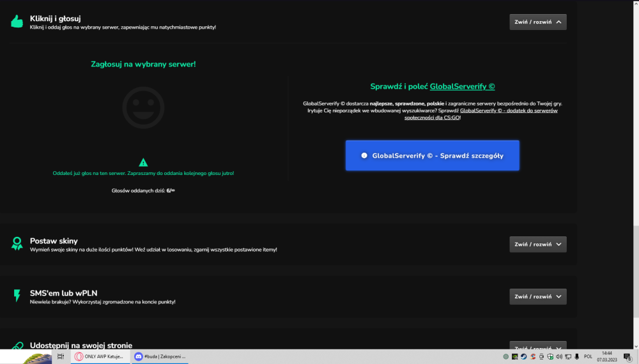Viewport: 639px width, 364px height.
Task: Open the NVIDIA tray icon
Action: (x=514, y=357)
